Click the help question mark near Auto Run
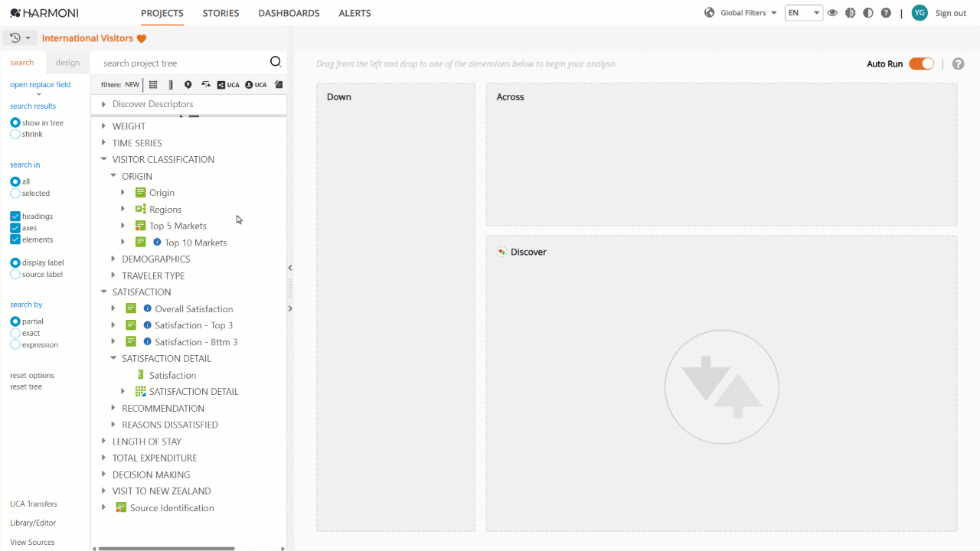The width and height of the screenshot is (980, 551). coord(957,64)
